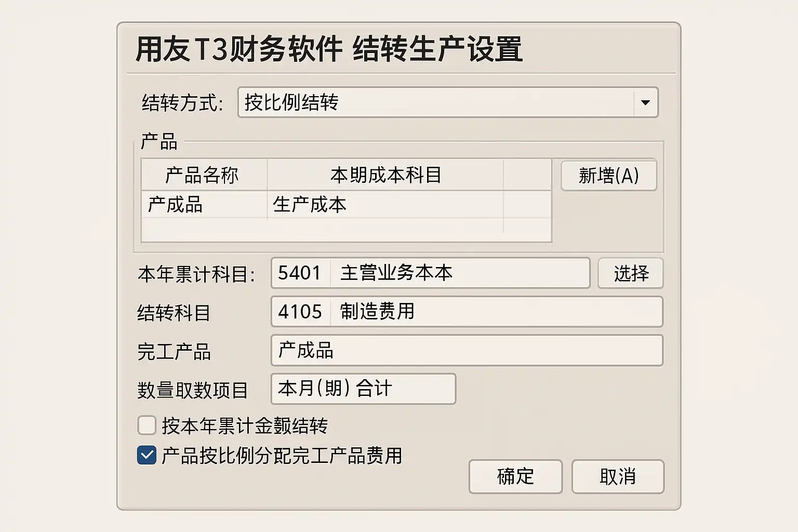Click the 本期成本科目 column header
The height and width of the screenshot is (532, 798).
click(x=385, y=175)
